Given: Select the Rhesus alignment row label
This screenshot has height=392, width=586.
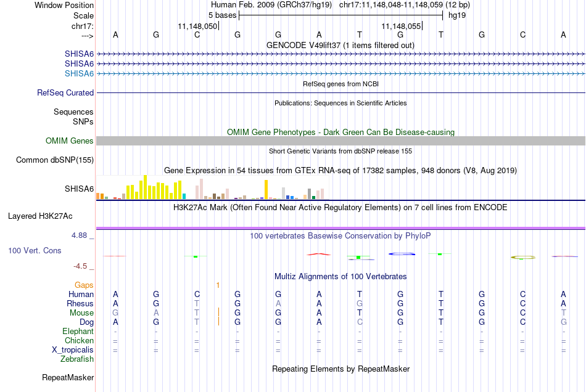Looking at the screenshot, I should (x=80, y=303).
